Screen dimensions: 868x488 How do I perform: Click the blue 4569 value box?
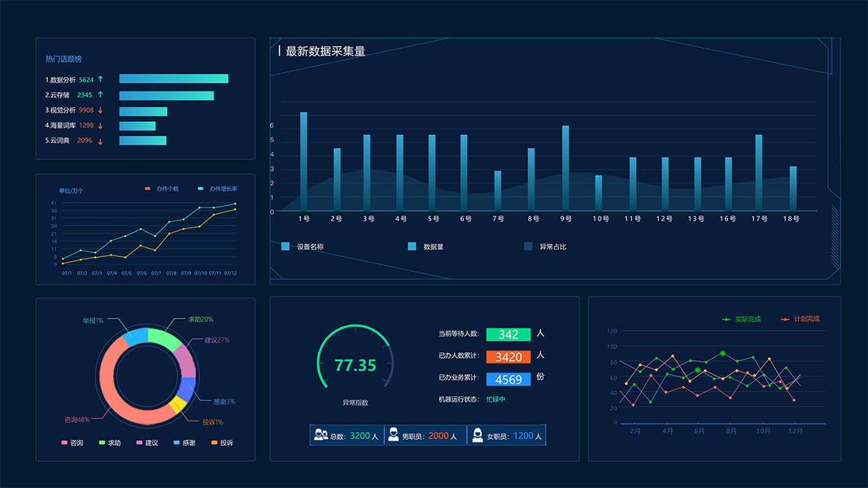click(508, 380)
